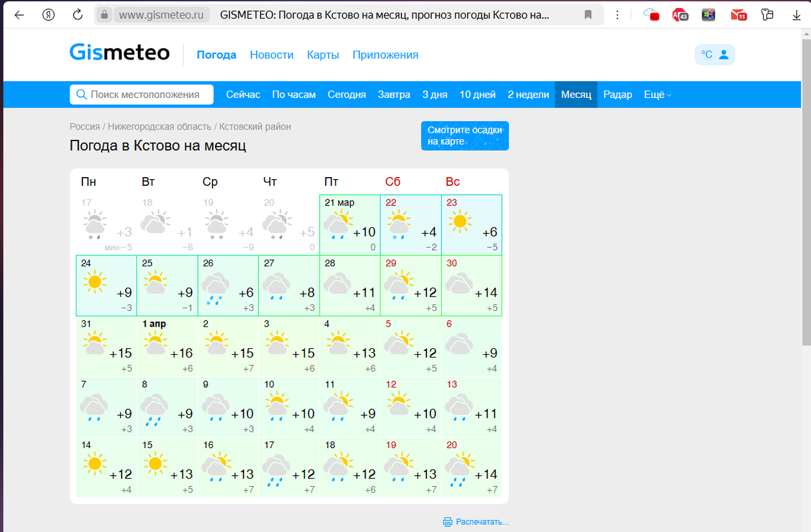Switch to the Завтра tab

[x=394, y=95]
